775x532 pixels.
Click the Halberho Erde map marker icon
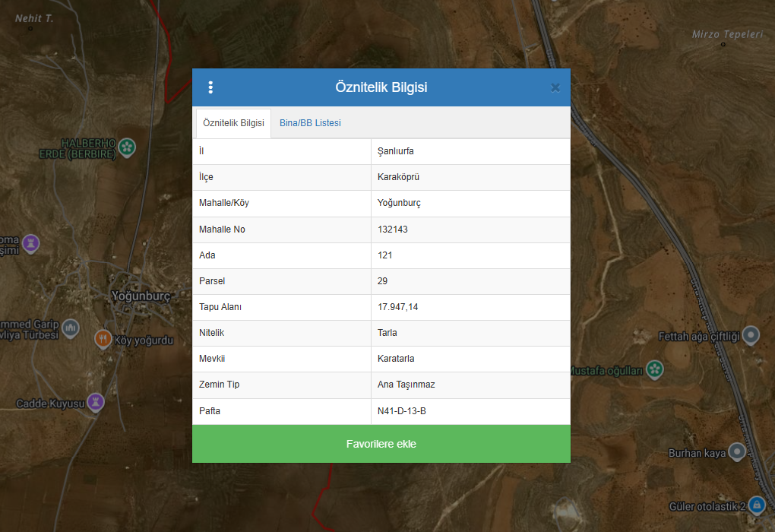128,146
